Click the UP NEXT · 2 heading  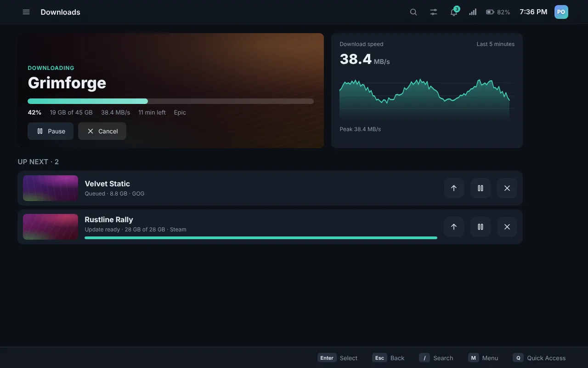coord(38,162)
